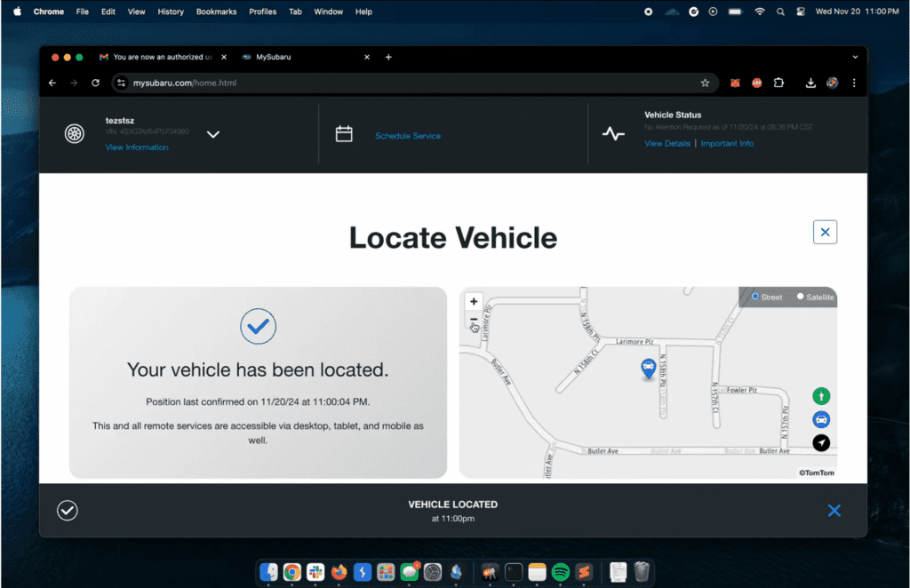This screenshot has width=910, height=588.
Task: Open the ABP ad blocker extension
Action: pos(757,83)
